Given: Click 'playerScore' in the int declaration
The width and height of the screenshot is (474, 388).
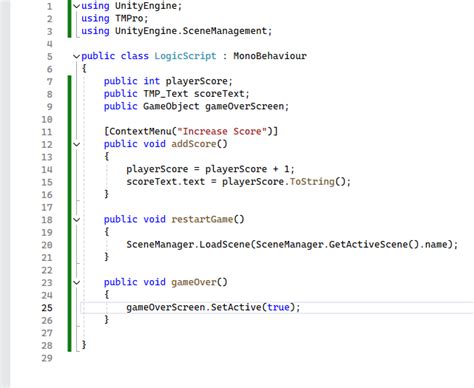Looking at the screenshot, I should 196,81.
